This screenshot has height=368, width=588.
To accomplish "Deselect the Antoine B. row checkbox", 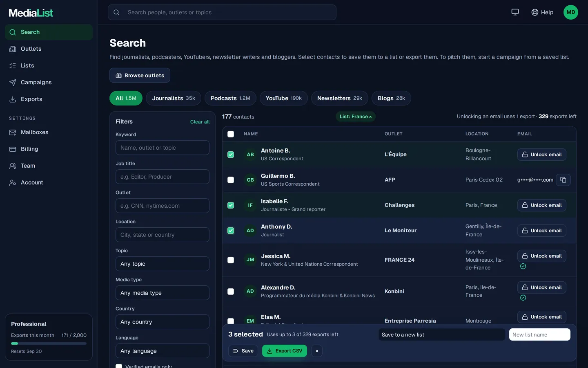I will tap(231, 155).
